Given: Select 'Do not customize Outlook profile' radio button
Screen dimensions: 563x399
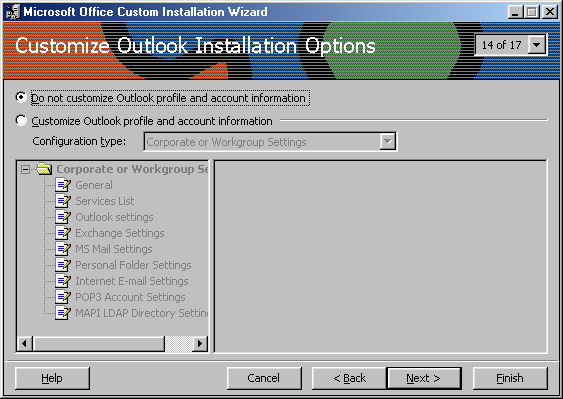Looking at the screenshot, I should click(21, 97).
